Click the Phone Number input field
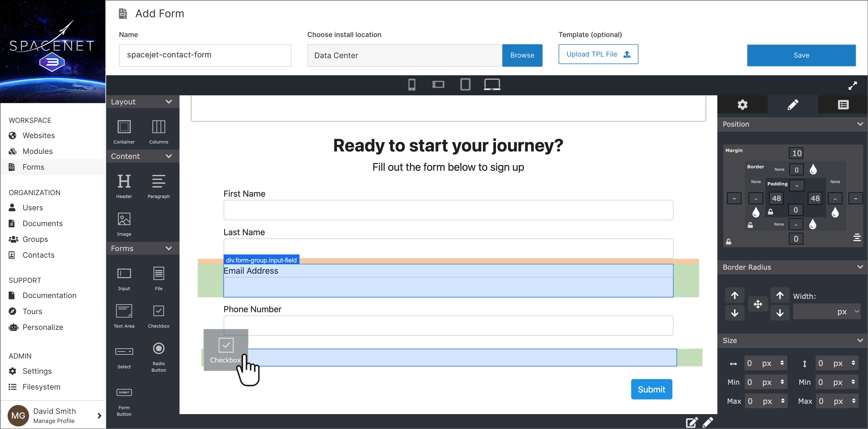The height and width of the screenshot is (429, 868). pyautogui.click(x=448, y=325)
